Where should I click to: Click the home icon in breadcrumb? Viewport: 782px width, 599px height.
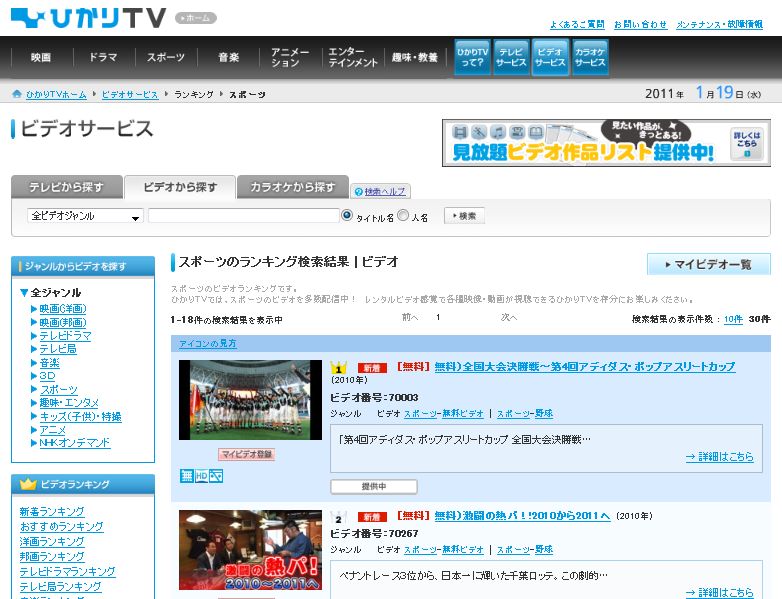(x=17, y=94)
